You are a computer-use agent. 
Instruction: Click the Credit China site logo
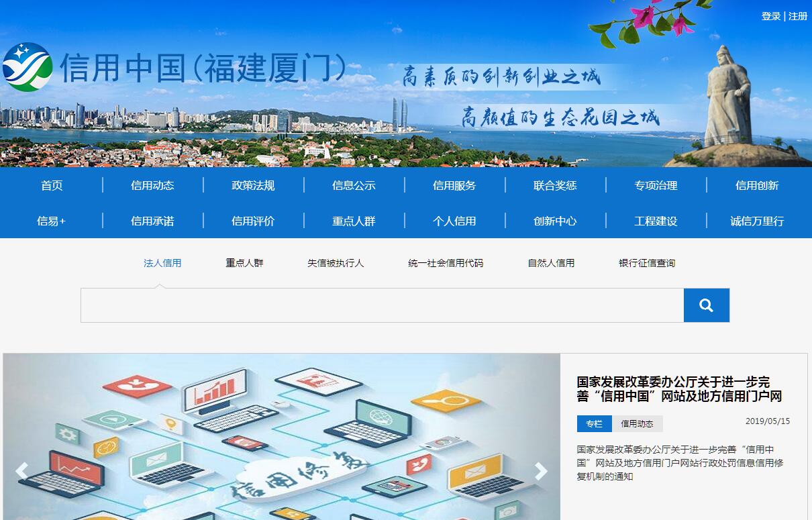[x=27, y=67]
